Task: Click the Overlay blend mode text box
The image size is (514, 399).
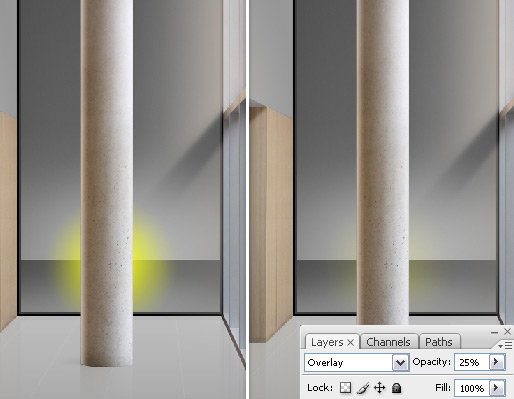Action: (348, 363)
